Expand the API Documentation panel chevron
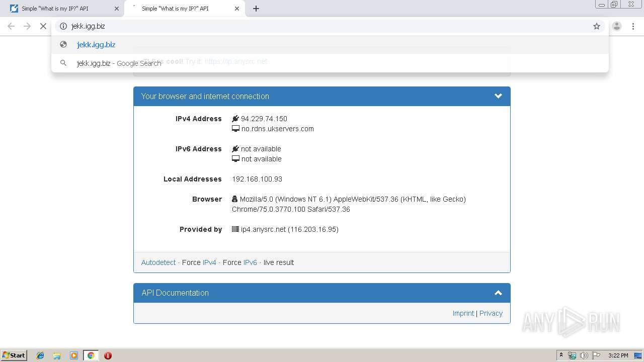This screenshot has width=644, height=362. pyautogui.click(x=498, y=293)
